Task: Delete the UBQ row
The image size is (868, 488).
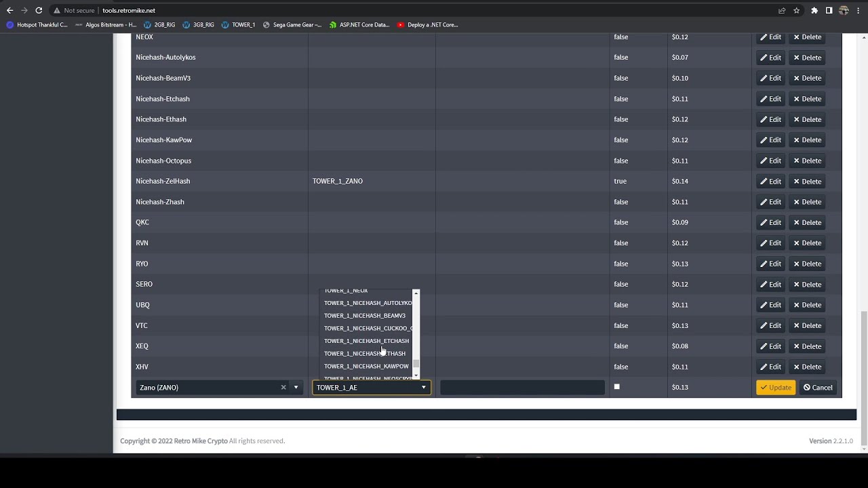Action: pyautogui.click(x=807, y=305)
